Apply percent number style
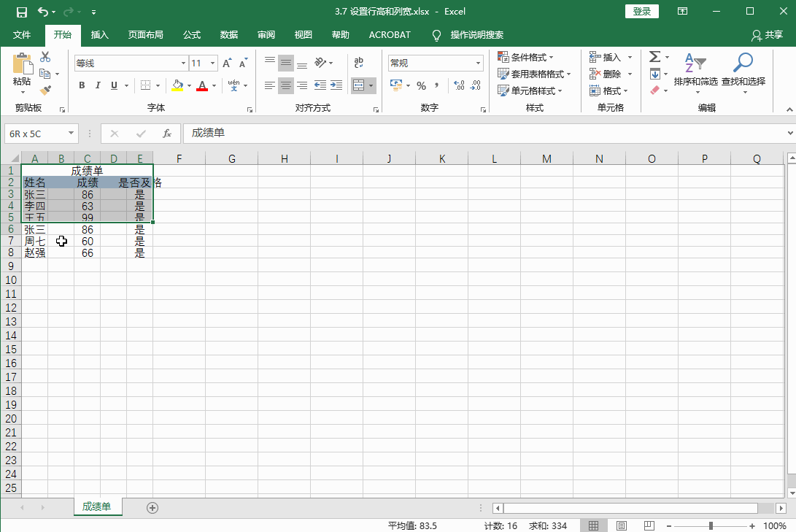Image resolution: width=796 pixels, height=532 pixels. coord(420,85)
